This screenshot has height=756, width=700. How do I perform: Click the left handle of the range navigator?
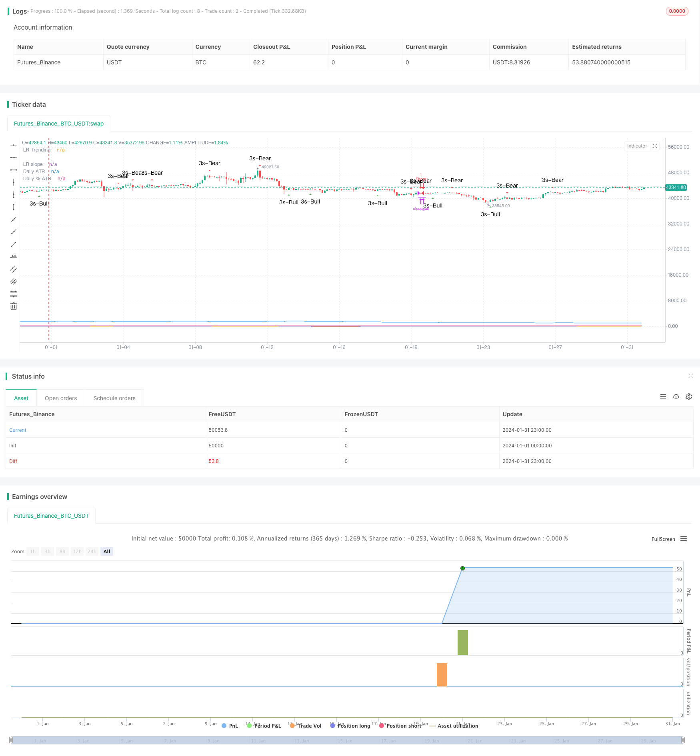point(11,740)
